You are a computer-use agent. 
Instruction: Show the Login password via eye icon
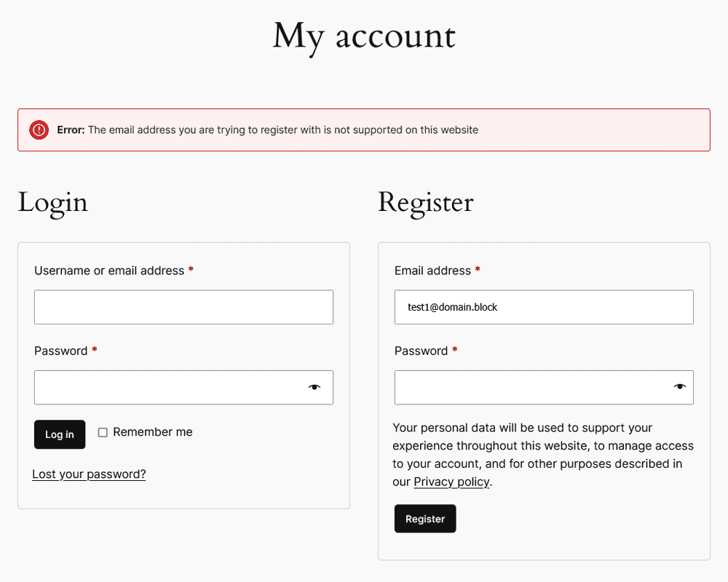click(x=314, y=387)
